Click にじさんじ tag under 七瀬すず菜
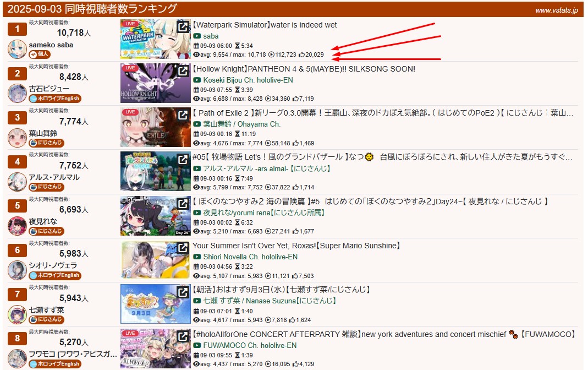The height and width of the screenshot is (370, 588). (47, 319)
